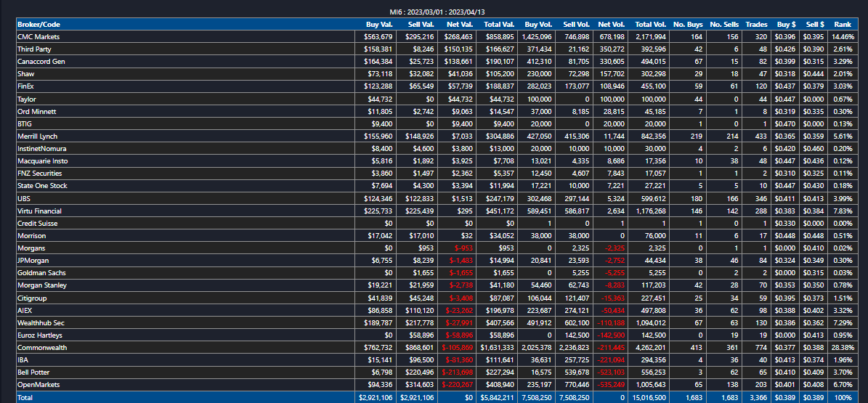Click the Bell Potter broker name

click(x=34, y=373)
